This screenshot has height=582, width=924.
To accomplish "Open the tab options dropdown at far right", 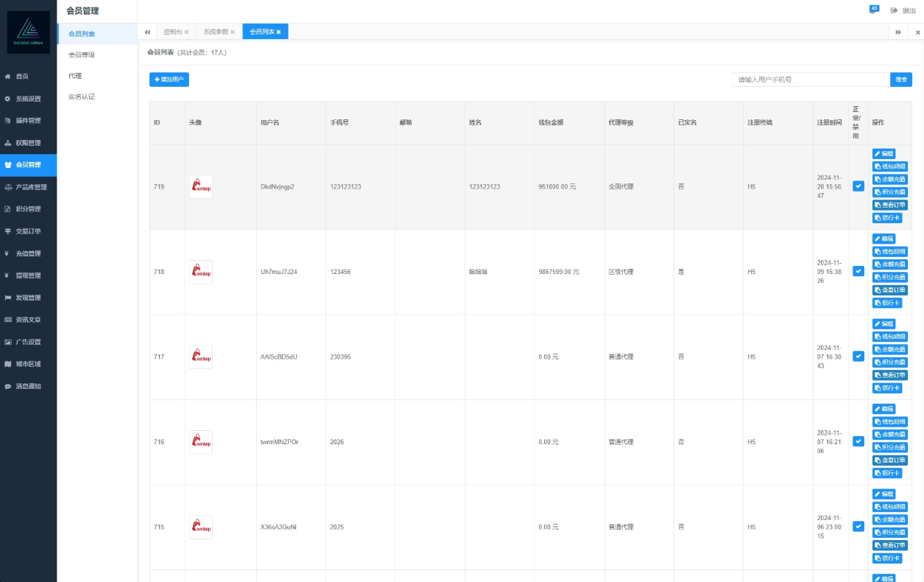I will click(x=917, y=32).
